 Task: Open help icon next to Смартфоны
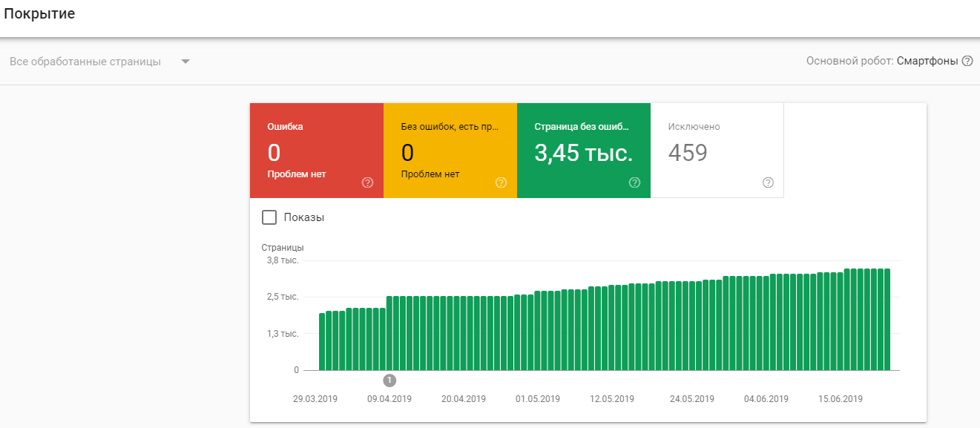click(967, 62)
